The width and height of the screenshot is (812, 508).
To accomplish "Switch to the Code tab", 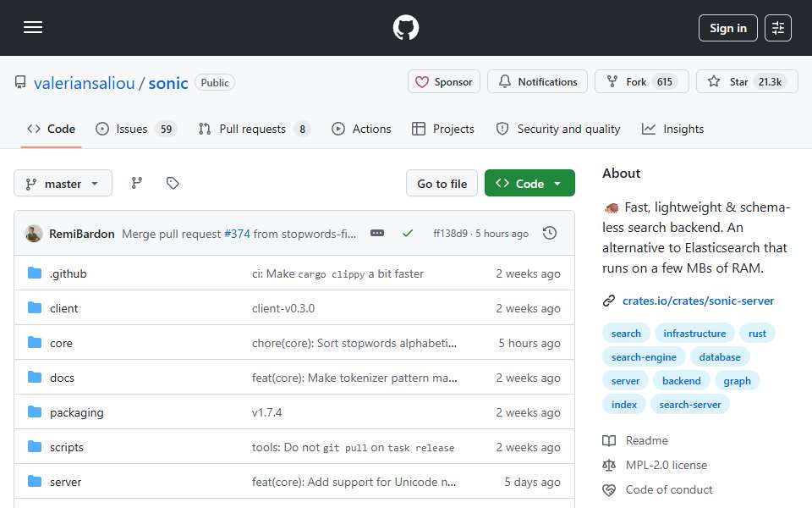I will tap(52, 129).
